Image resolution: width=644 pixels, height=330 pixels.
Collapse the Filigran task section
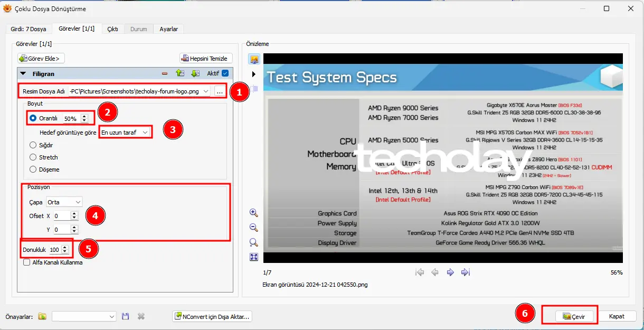(x=23, y=74)
